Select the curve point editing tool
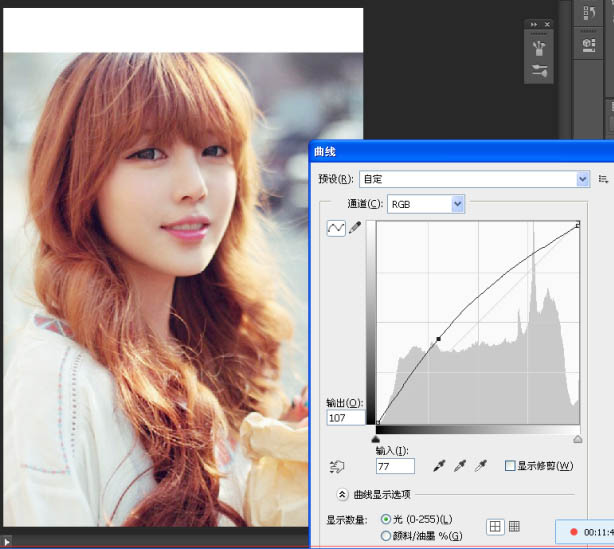This screenshot has width=614, height=549. [x=336, y=228]
